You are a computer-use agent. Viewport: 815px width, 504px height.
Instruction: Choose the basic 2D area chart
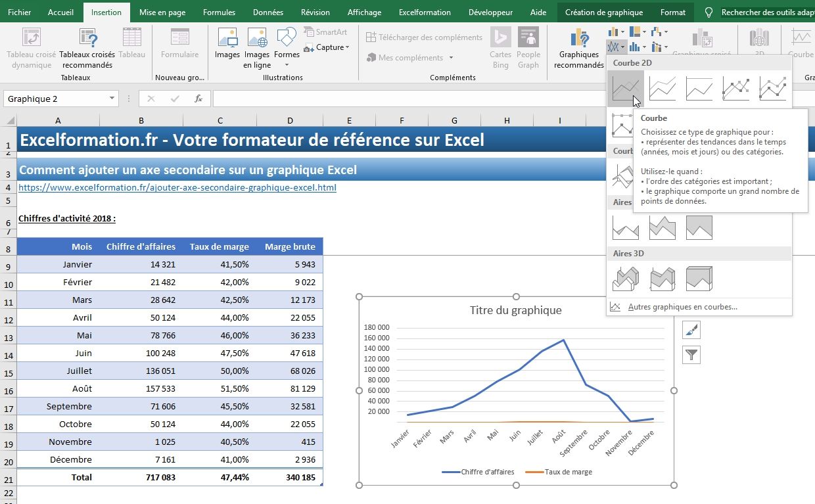coord(625,227)
